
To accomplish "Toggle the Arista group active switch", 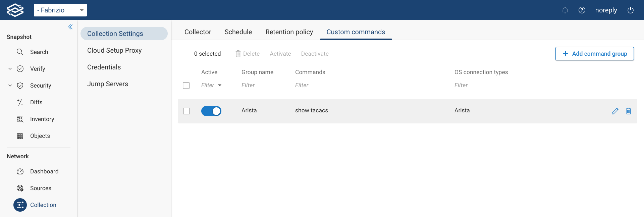I will pyautogui.click(x=211, y=111).
